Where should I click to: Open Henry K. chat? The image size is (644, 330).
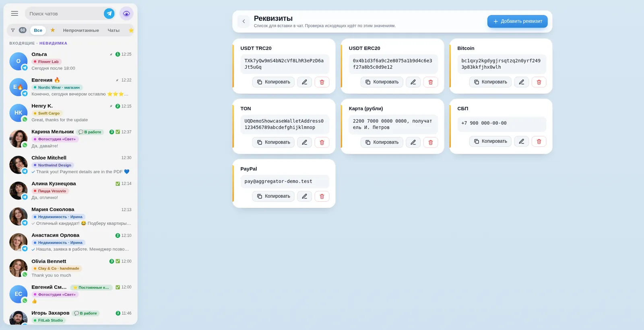tap(70, 113)
